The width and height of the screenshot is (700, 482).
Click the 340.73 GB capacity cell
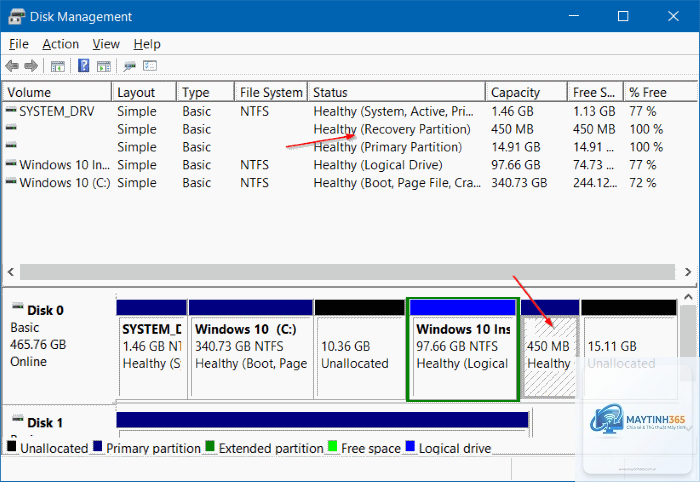(519, 183)
